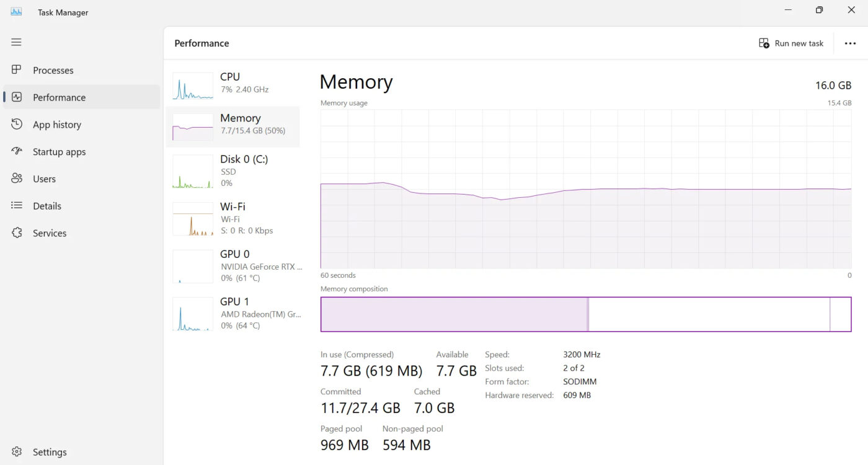This screenshot has height=465, width=868.
Task: Select the CPU performance graph thumbnail
Action: [x=193, y=86]
